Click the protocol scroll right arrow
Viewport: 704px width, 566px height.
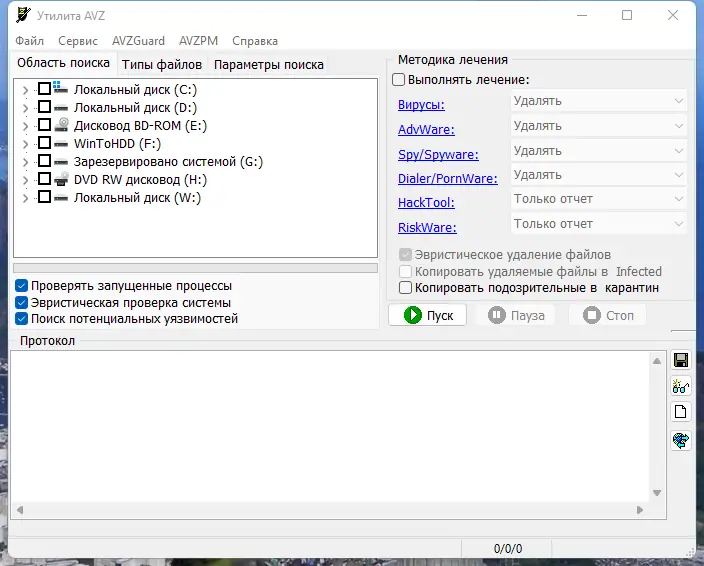[x=640, y=510]
